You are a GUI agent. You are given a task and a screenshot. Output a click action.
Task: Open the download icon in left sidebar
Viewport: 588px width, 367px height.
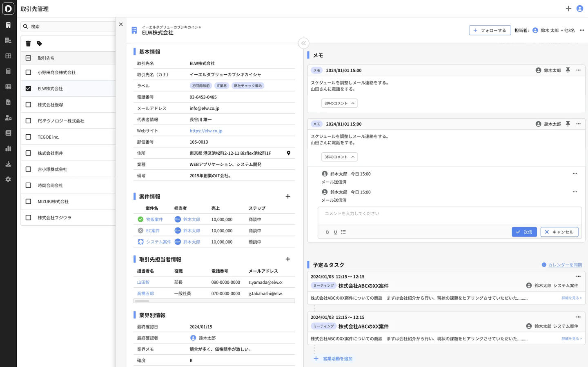8,164
